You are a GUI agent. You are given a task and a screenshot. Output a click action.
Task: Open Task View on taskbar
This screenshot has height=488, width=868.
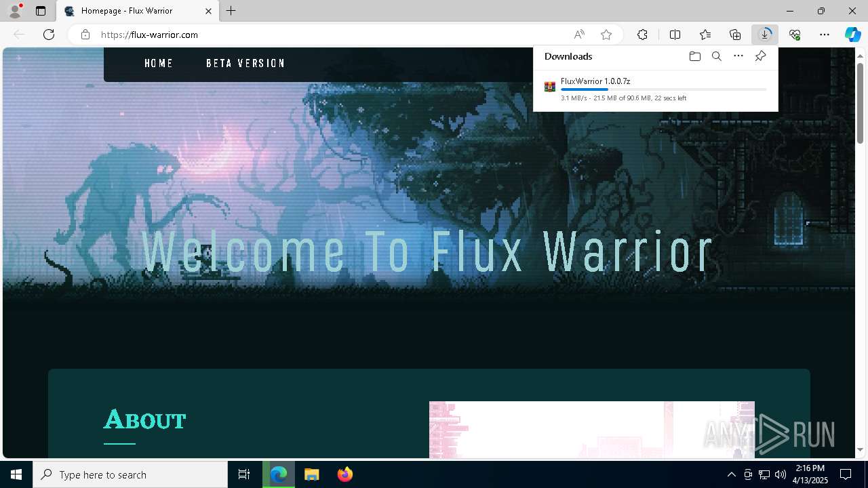click(244, 474)
